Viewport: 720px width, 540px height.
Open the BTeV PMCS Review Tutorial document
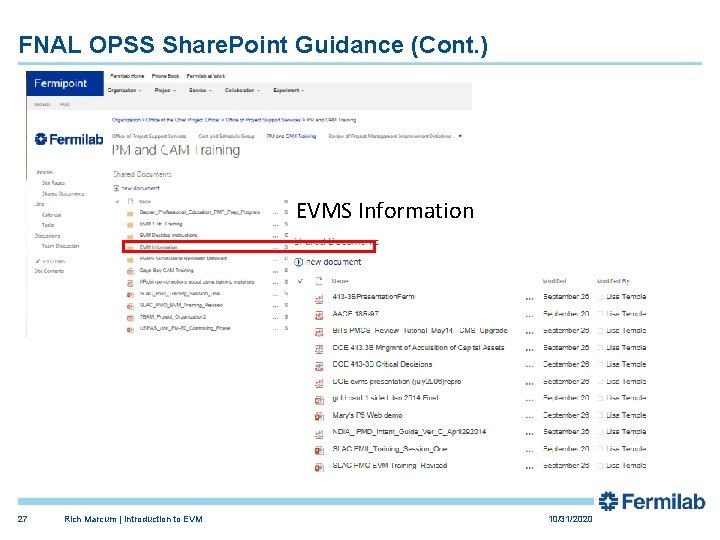click(420, 331)
